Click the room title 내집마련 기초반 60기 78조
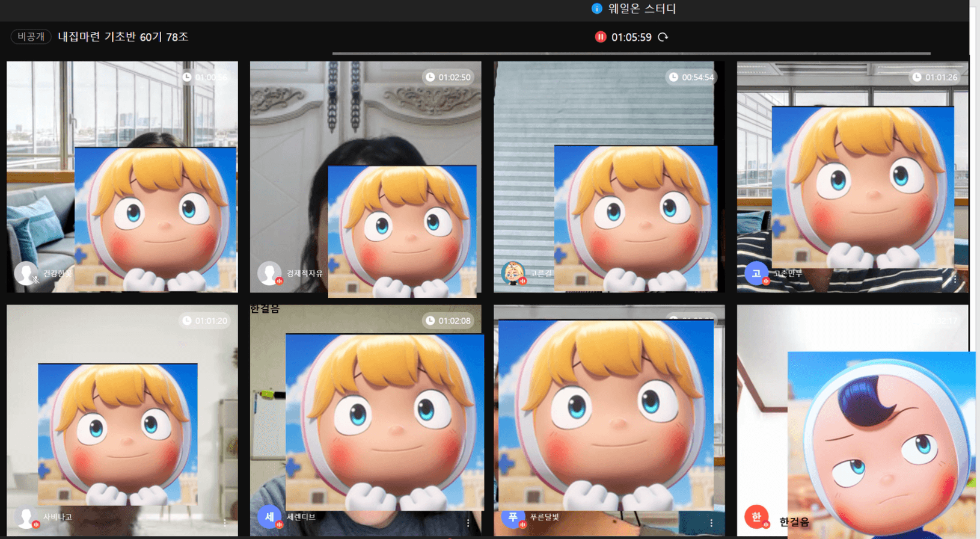980x539 pixels. (x=123, y=37)
